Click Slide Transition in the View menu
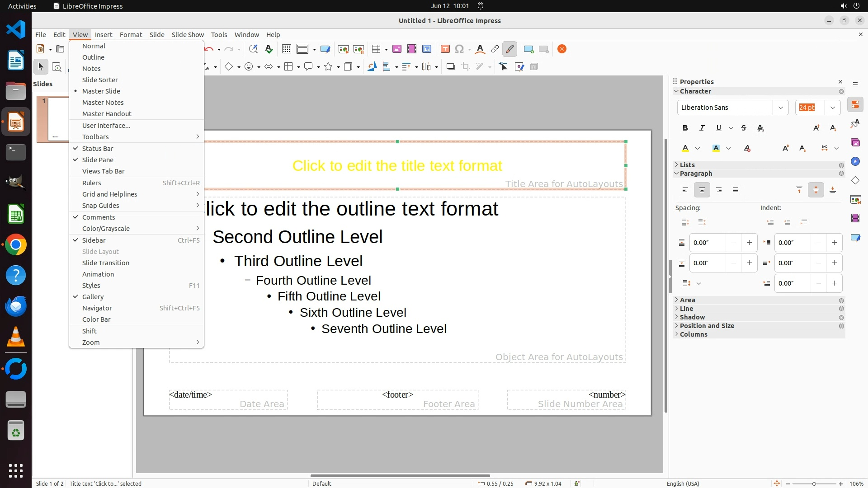 106,263
